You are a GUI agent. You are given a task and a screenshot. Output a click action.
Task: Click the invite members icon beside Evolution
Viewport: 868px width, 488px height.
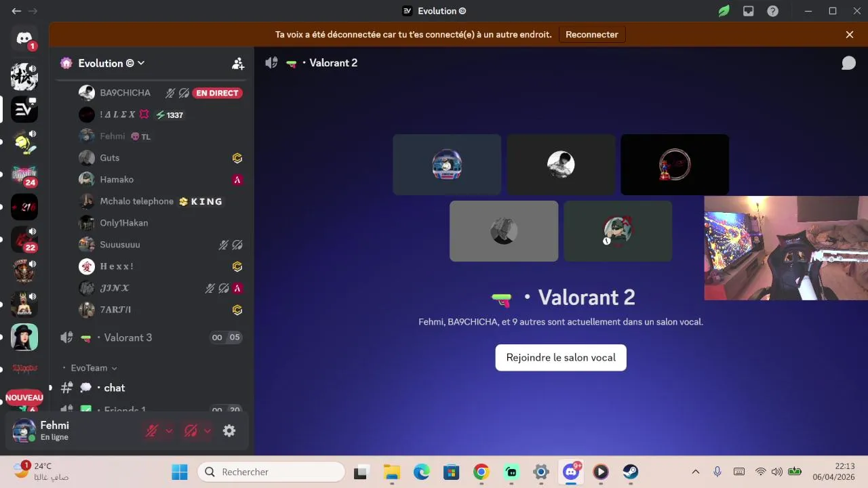tap(238, 63)
